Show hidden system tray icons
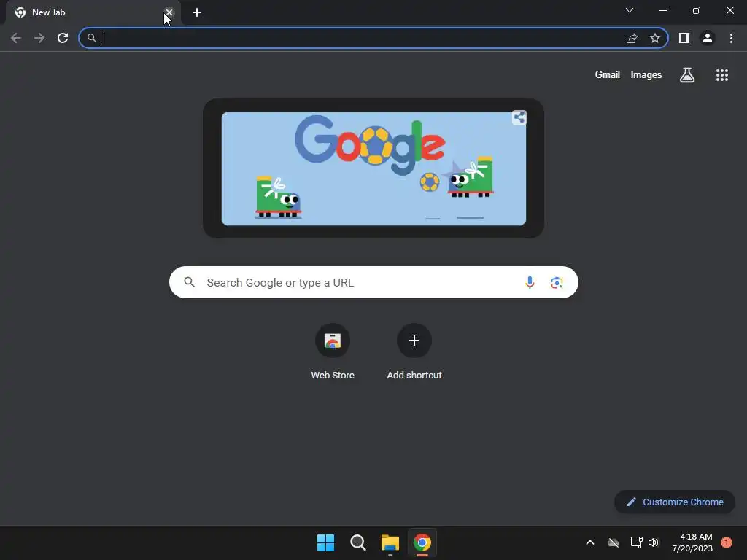 pyautogui.click(x=589, y=542)
